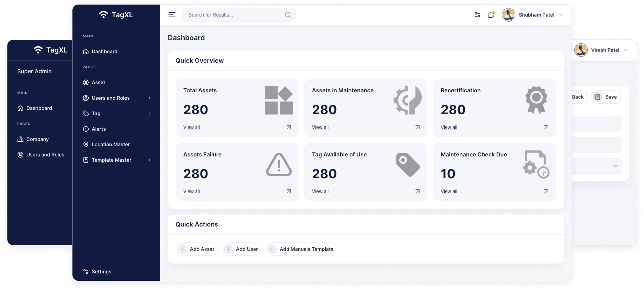Click the Maintenance Check Due value 10

pos(448,174)
